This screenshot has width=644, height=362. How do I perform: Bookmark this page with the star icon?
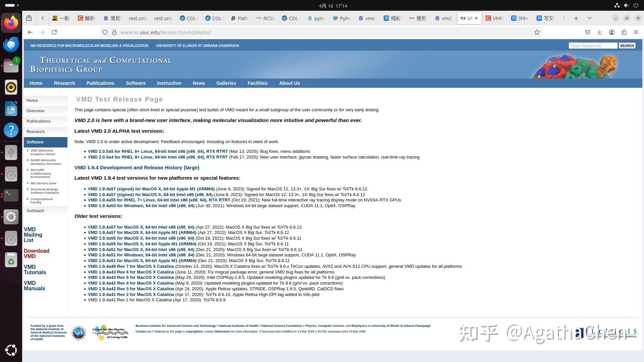pos(537,32)
